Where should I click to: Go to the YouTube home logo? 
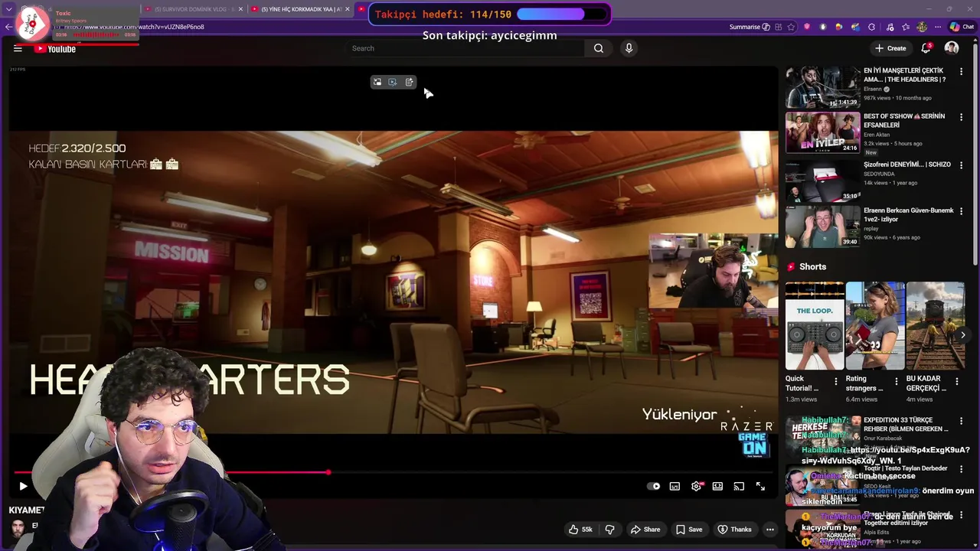pos(54,48)
